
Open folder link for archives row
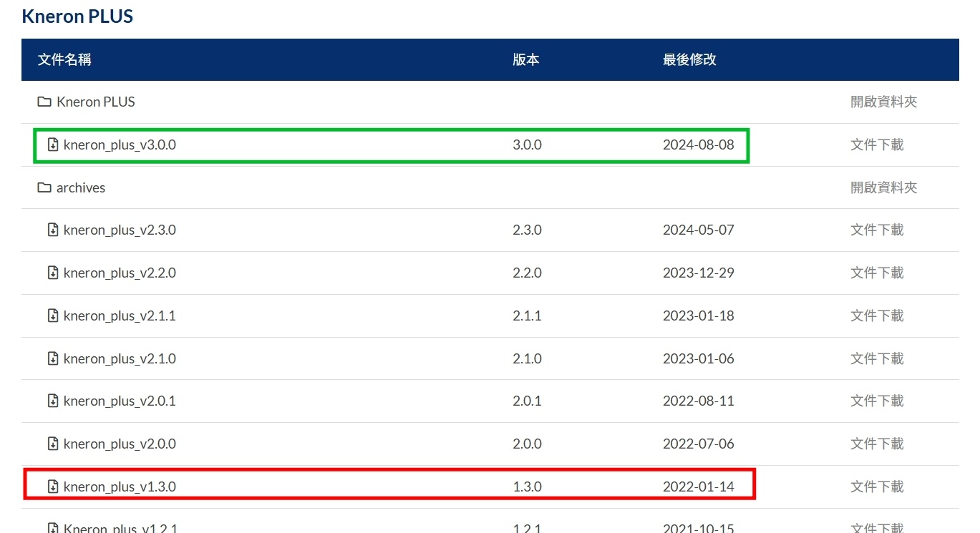(883, 187)
